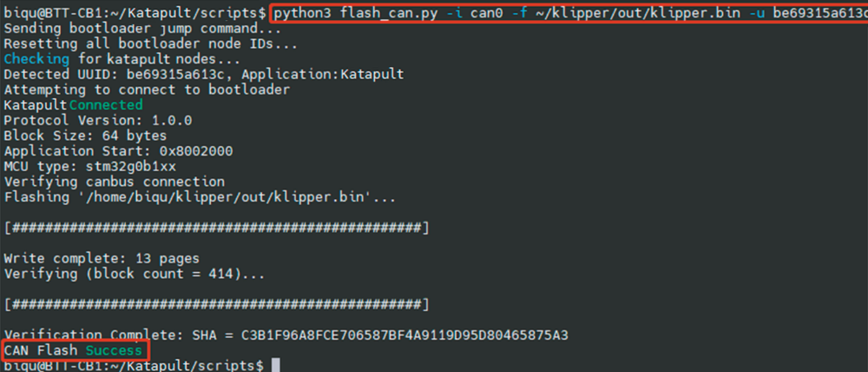Click the cyan word Checking

36,59
